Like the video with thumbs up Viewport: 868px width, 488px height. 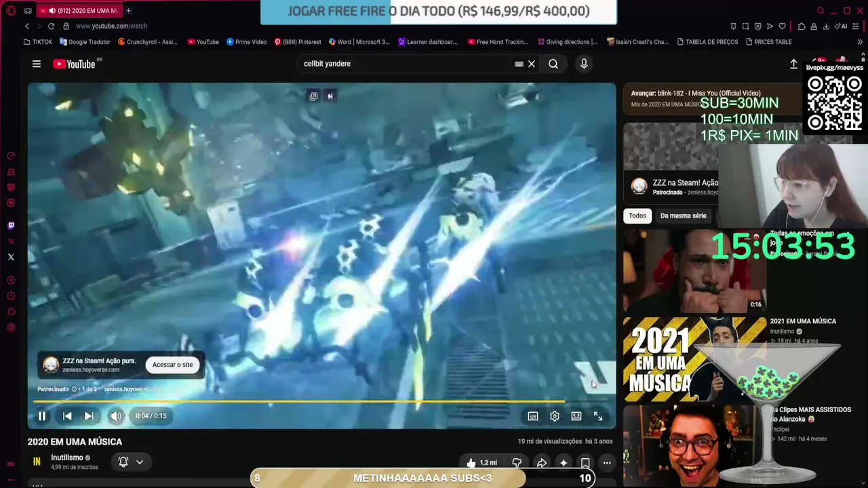[x=483, y=463]
